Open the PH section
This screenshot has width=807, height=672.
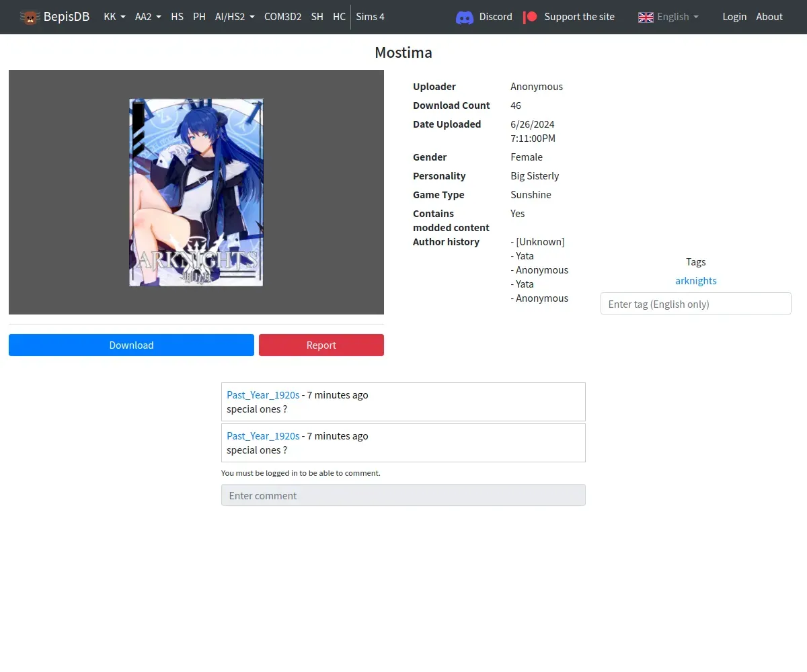(199, 17)
